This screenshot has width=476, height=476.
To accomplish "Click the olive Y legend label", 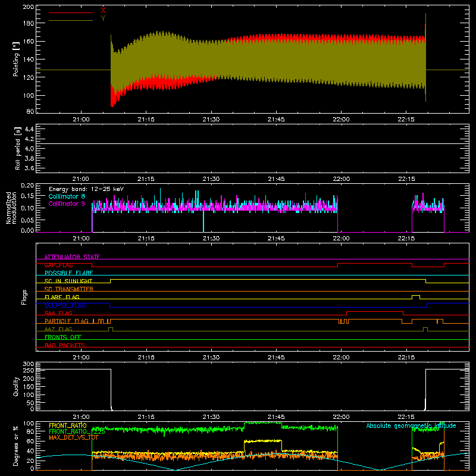I will tap(103, 18).
